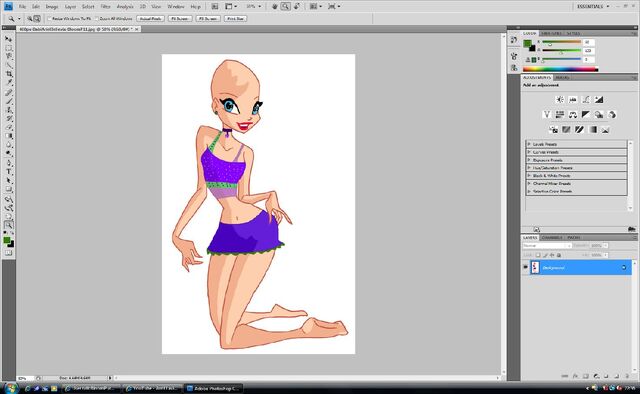Screen dimensions: 640x394
Task: Open the Filter menu
Action: [105, 7]
